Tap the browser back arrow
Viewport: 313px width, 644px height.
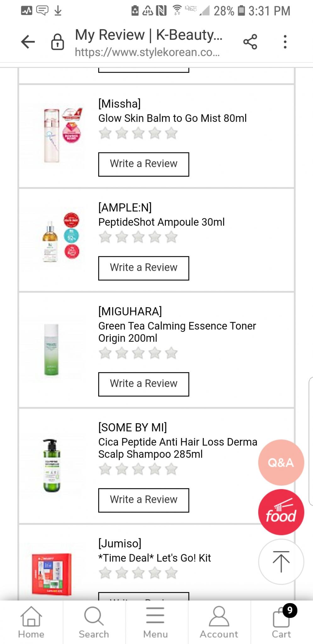pyautogui.click(x=28, y=42)
